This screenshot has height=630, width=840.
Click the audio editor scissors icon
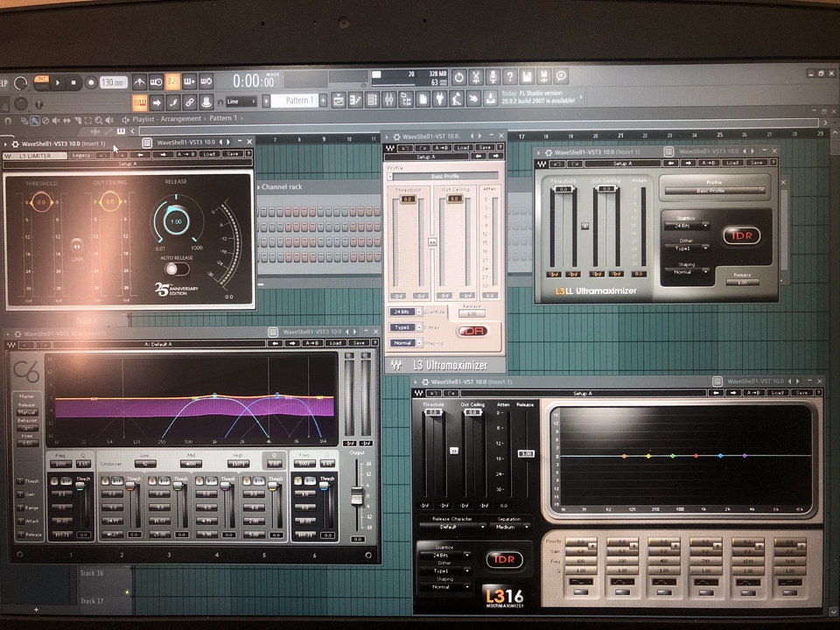coord(476,77)
